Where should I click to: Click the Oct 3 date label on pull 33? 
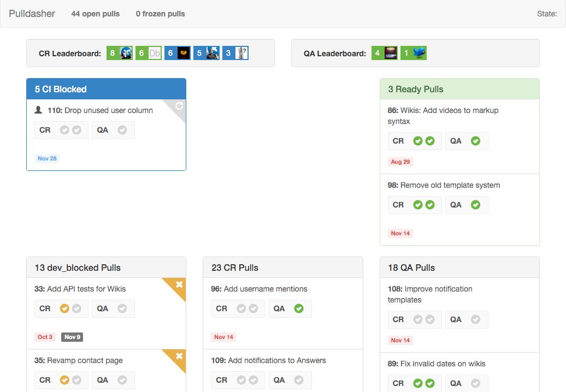coord(45,337)
